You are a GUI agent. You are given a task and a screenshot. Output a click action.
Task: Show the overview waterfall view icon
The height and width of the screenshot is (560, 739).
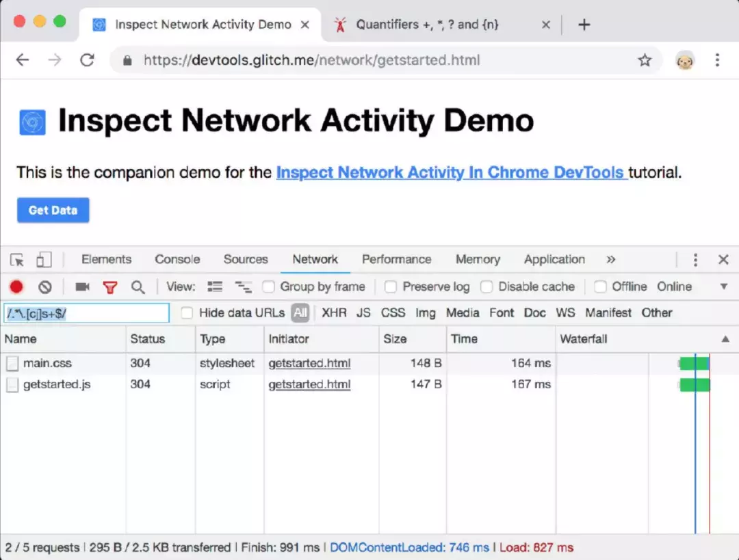coord(243,286)
